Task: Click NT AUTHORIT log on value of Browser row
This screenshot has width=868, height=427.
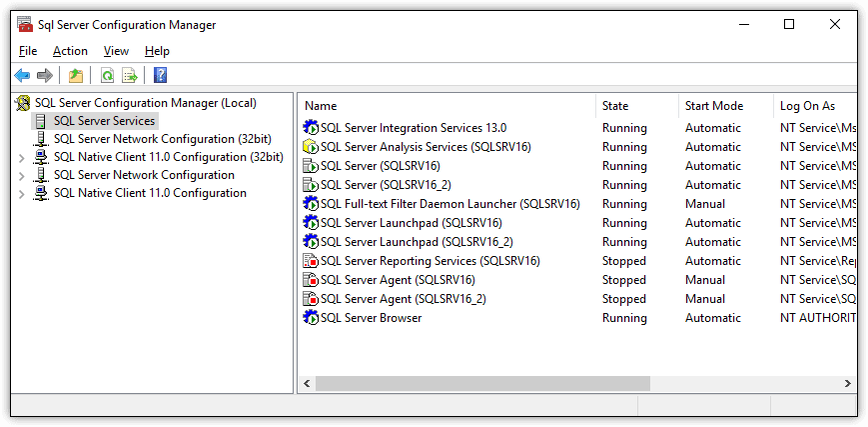Action: 818,318
